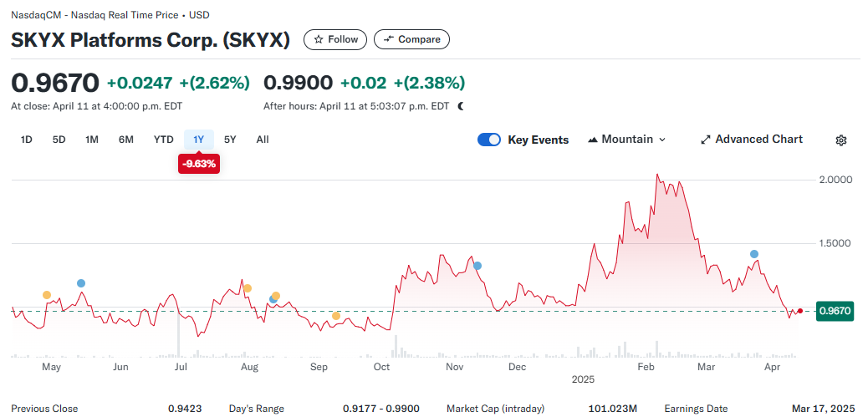Screen dimensions: 868x417
Task: Click the blue event marker in mid May
Action: [81, 283]
